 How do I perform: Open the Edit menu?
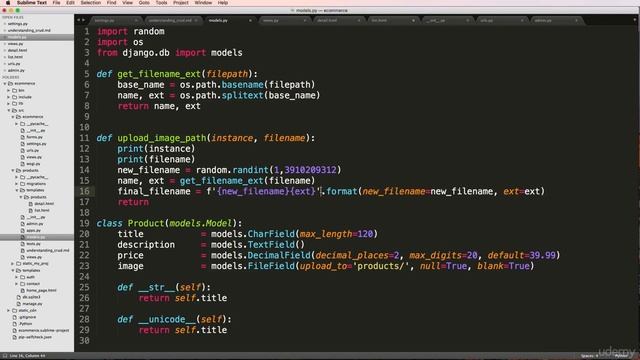tap(70, 2)
